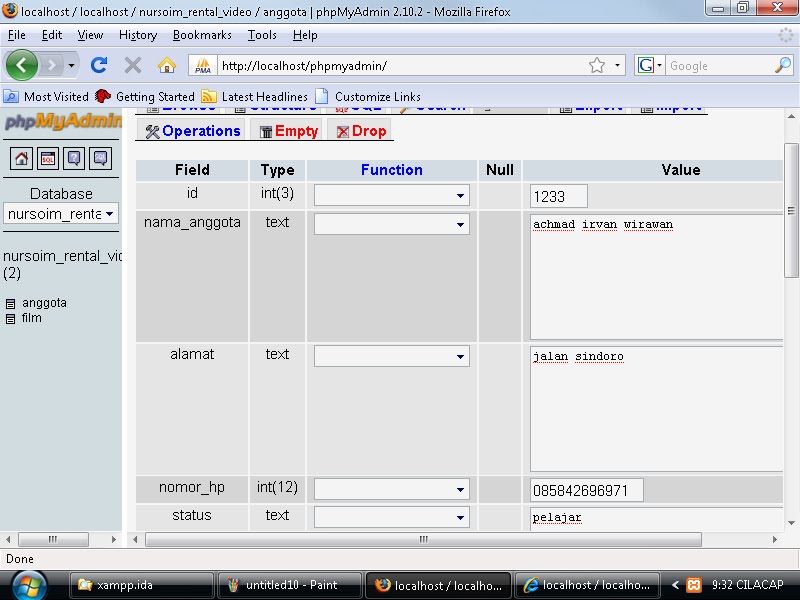The image size is (800, 600).
Task: Open the SQL query window icon
Action: point(47,159)
